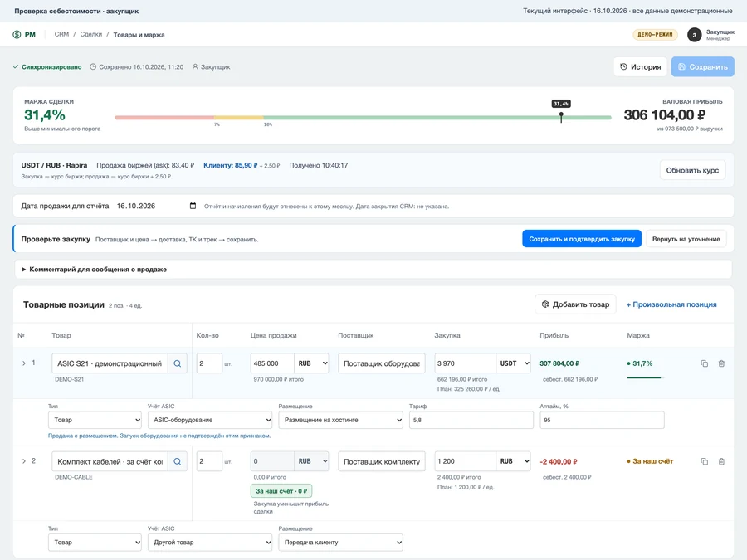Image resolution: width=747 pixels, height=560 pixels.
Task: Open sale price currency dropdown for ASIC S21
Action: (x=311, y=363)
